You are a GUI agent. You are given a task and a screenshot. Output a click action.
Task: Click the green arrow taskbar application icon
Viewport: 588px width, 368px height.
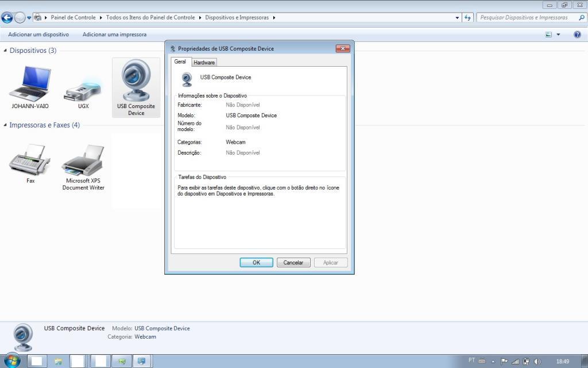click(122, 361)
